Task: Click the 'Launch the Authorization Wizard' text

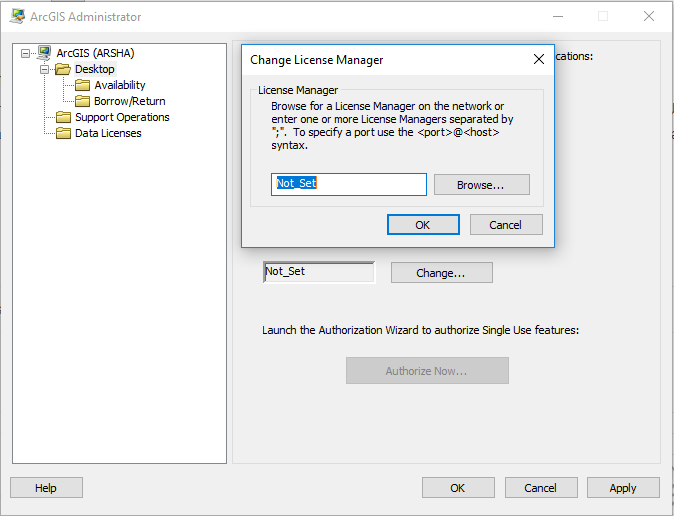Action: (420, 330)
